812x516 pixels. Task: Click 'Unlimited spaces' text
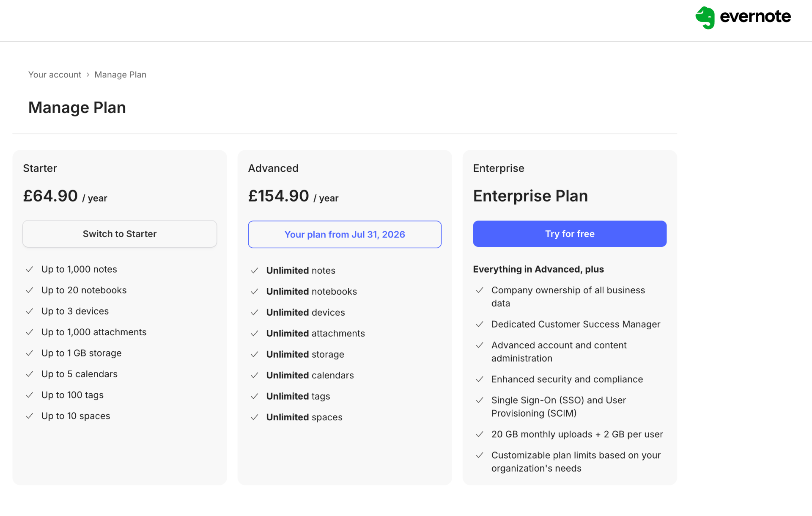304,417
